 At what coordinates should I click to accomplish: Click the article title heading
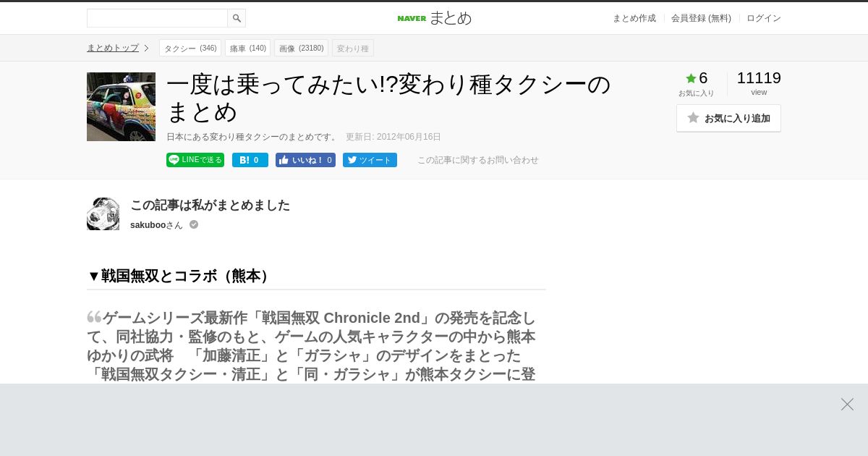[x=389, y=98]
